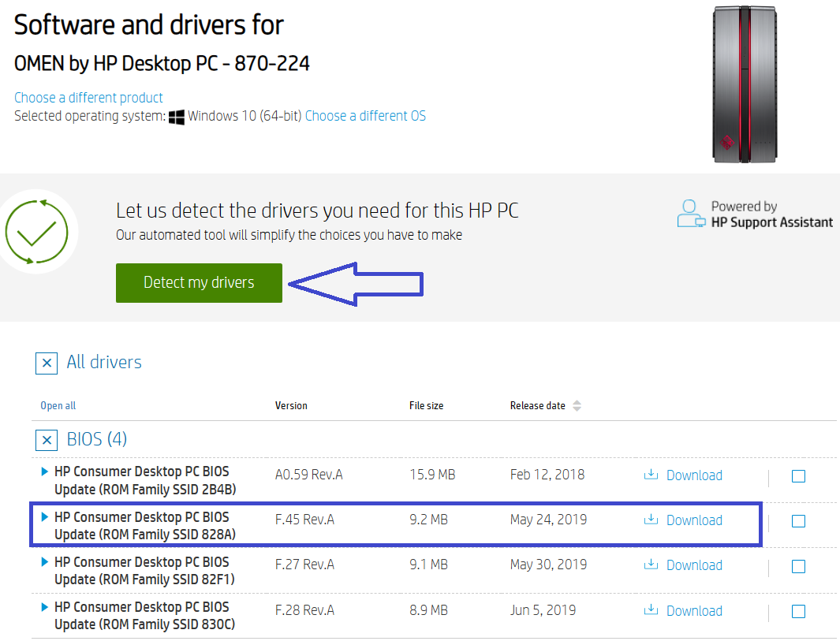Expand the SSID 828A BIOS update details

click(x=44, y=516)
